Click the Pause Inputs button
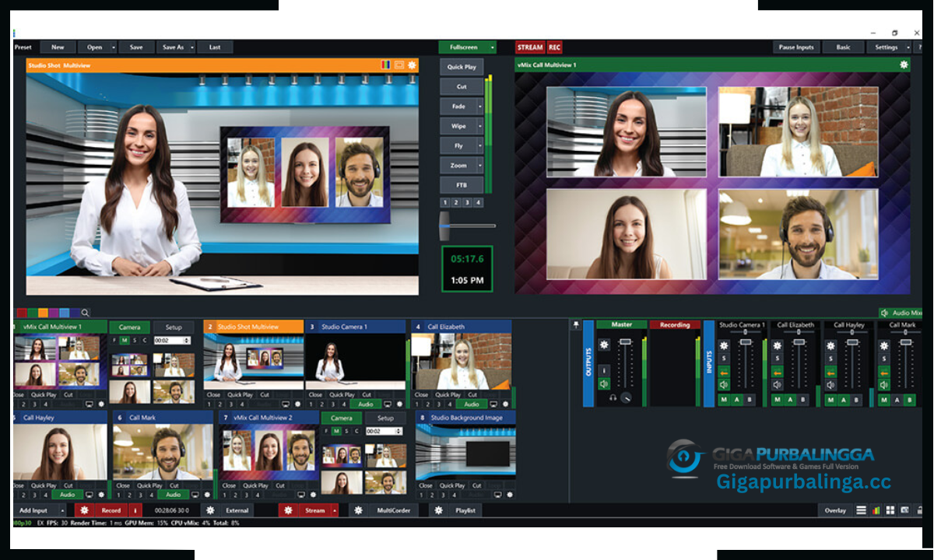 click(796, 47)
